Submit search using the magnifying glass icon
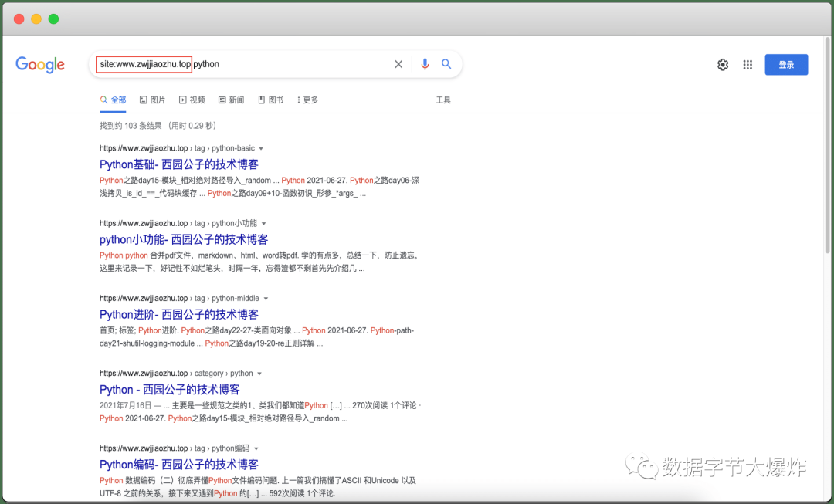834x504 pixels. point(446,64)
